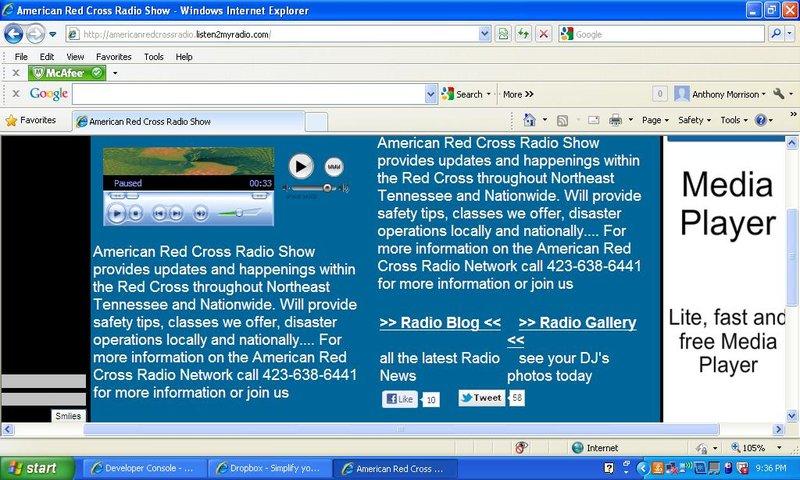Toggle mute on Windows Media Player
The height and width of the screenshot is (480, 800).
tap(201, 213)
